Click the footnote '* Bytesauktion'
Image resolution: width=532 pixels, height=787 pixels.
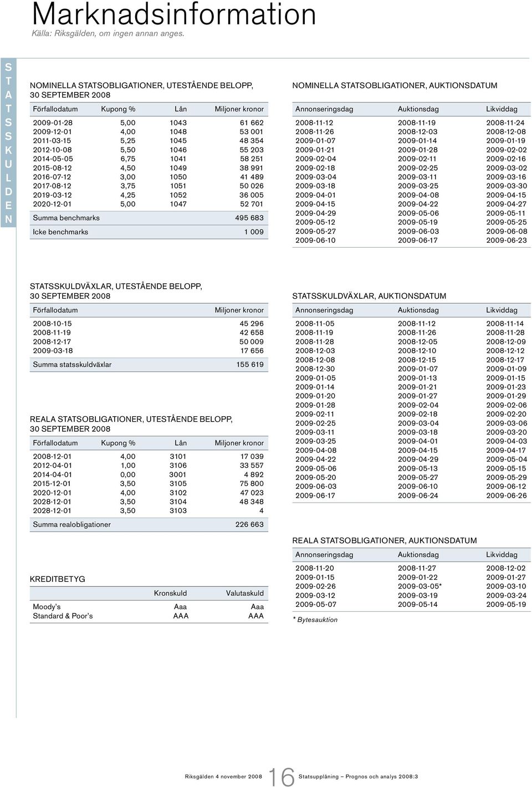(x=315, y=620)
